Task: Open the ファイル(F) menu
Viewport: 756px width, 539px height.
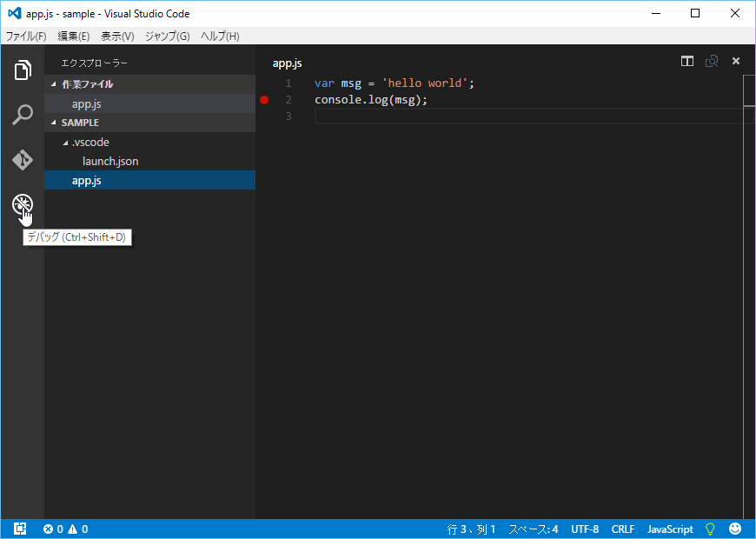Action: 26,36
